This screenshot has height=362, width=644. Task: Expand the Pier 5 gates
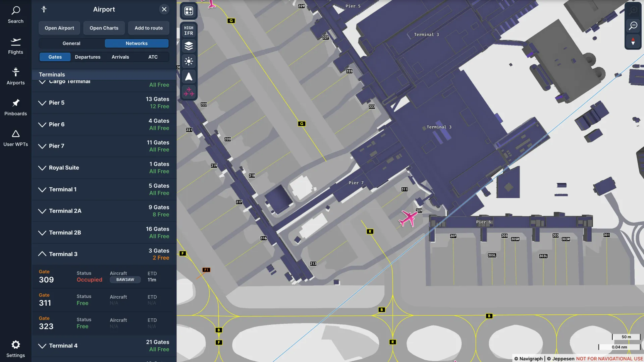point(104,103)
